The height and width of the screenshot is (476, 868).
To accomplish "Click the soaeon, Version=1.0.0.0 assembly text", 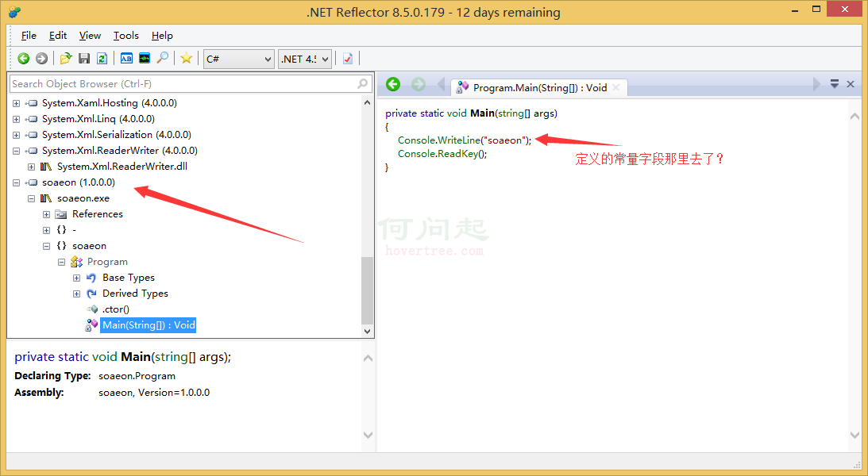I will (154, 393).
